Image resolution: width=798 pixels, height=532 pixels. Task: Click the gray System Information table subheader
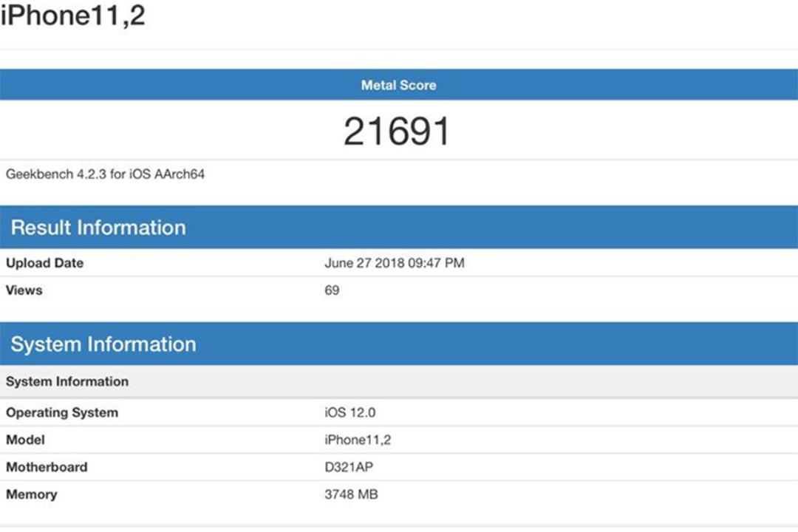pyautogui.click(x=399, y=381)
